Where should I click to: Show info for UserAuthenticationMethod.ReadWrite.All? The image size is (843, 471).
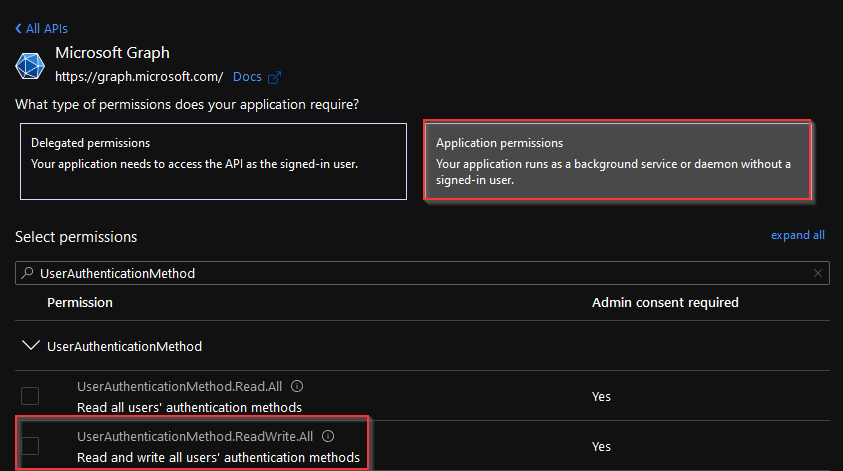[x=328, y=436]
